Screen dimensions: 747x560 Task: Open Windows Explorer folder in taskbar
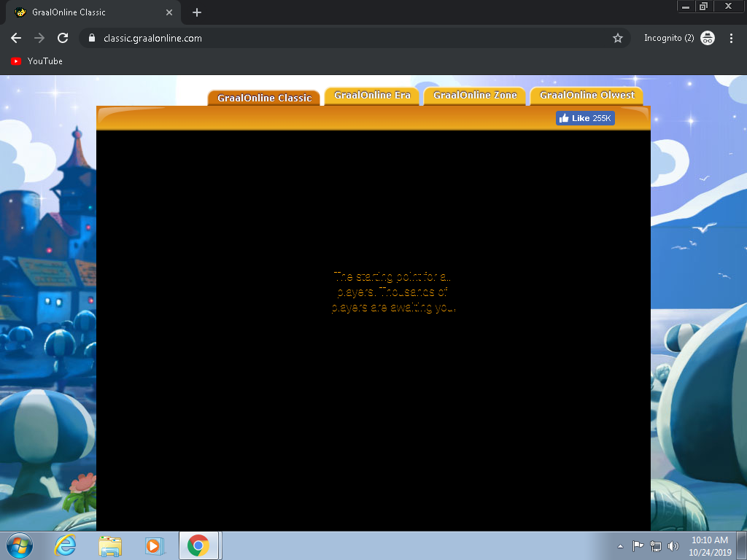[x=110, y=545]
